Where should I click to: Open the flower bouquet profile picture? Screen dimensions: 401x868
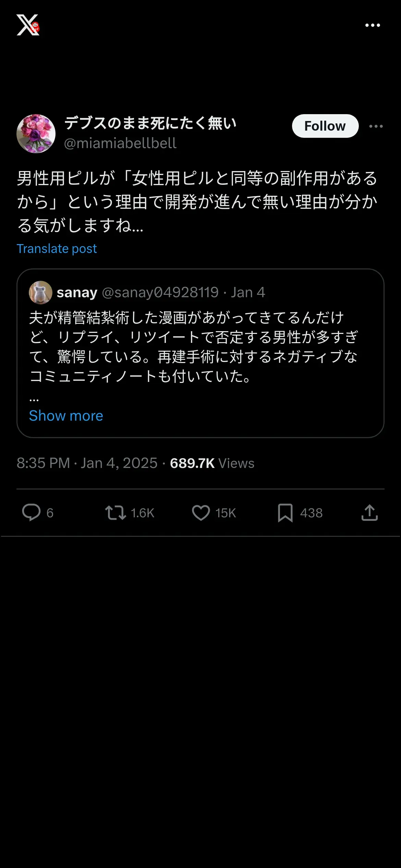pos(36,134)
